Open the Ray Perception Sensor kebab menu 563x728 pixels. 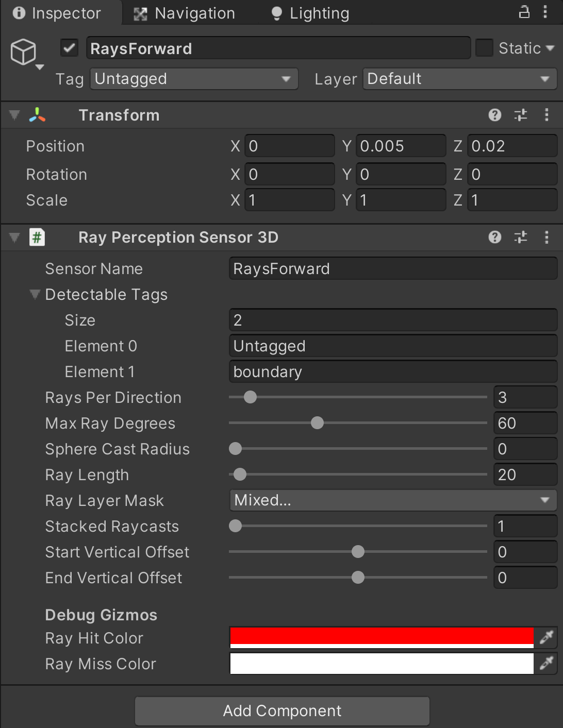point(547,237)
